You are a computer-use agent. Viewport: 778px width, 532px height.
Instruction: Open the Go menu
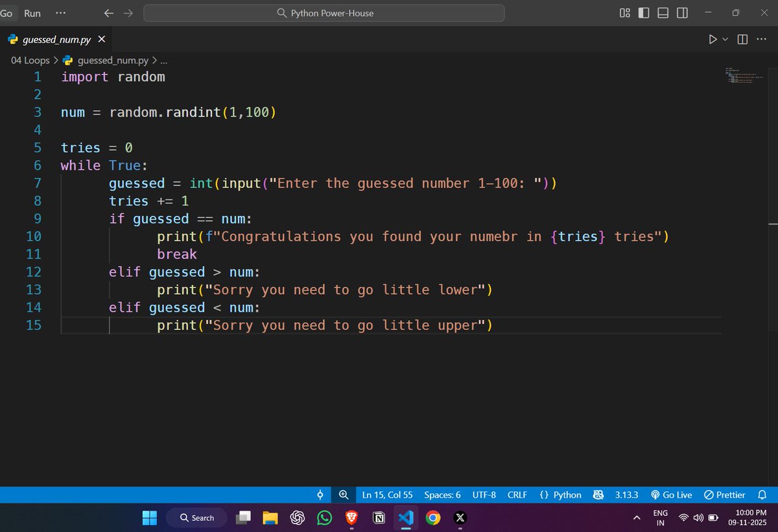click(x=6, y=13)
